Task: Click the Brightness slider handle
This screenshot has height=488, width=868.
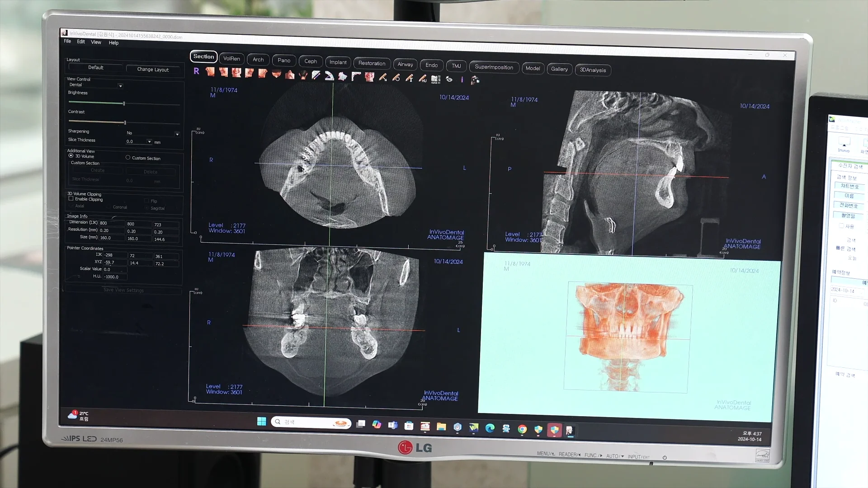Action: [124, 103]
